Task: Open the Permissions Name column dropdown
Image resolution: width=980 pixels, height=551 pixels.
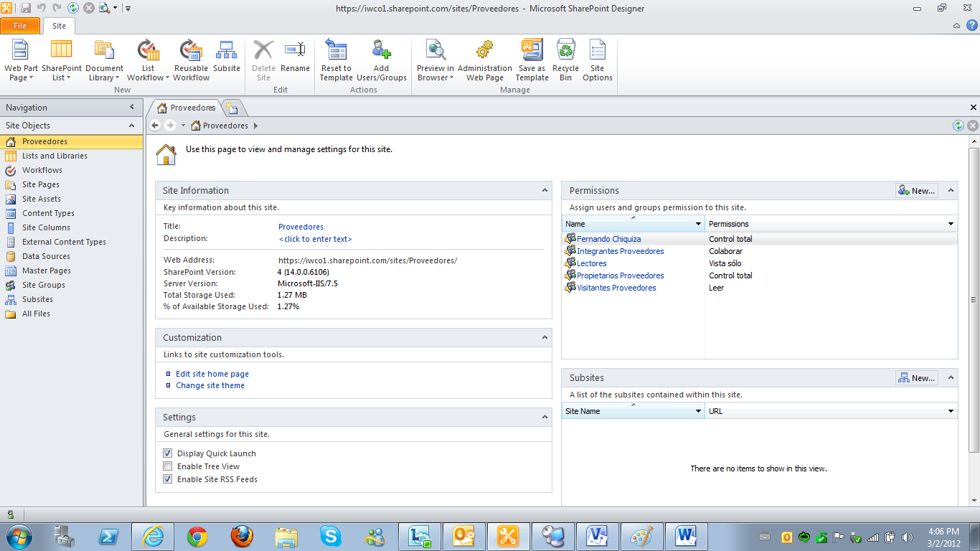Action: 697,224
